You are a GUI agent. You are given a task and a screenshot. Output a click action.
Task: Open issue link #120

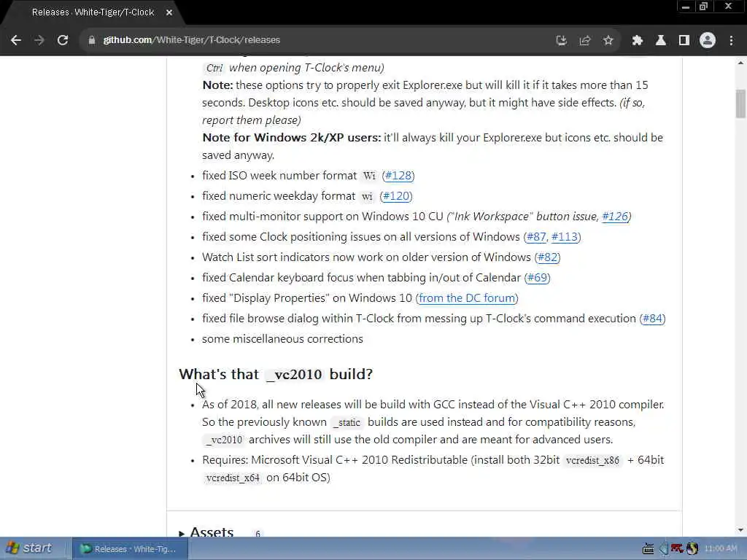click(396, 196)
